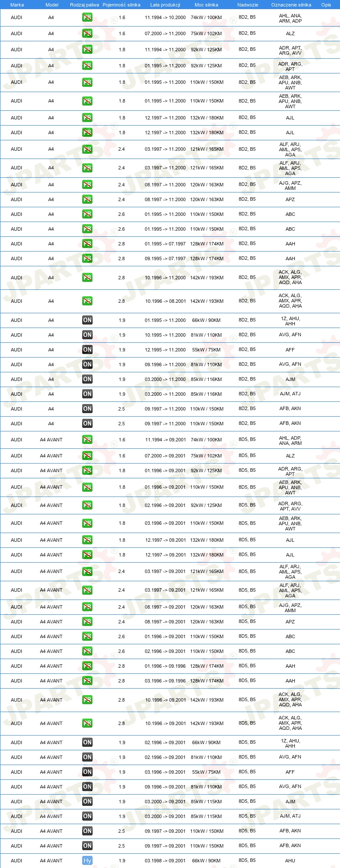This screenshot has width=340, height=868.
Task: Click '66kW / 90KM' in the Hy row
Action: coord(206,861)
